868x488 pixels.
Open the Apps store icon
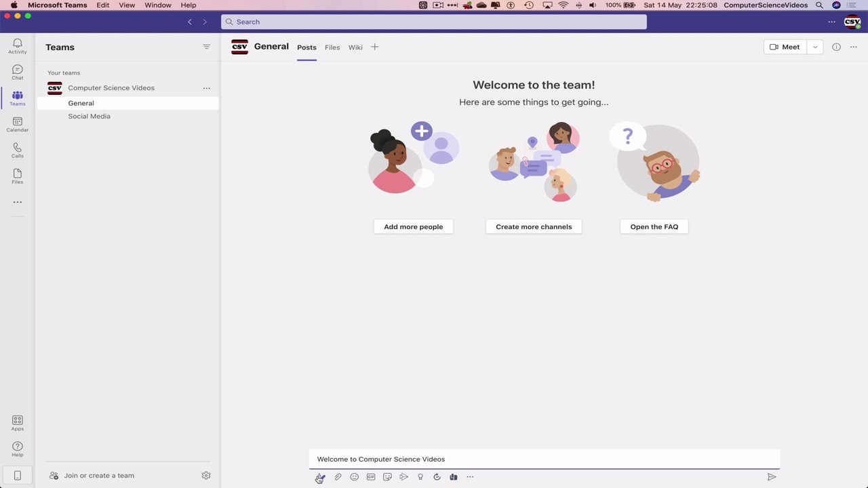(18, 423)
